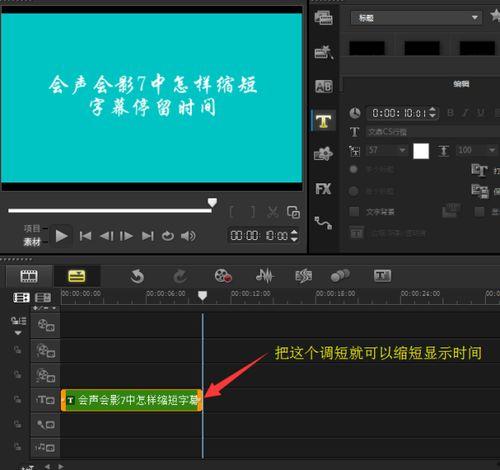Image resolution: width=500 pixels, height=470 pixels.
Task: Open the three-spheres tool icon
Action: (x=340, y=275)
